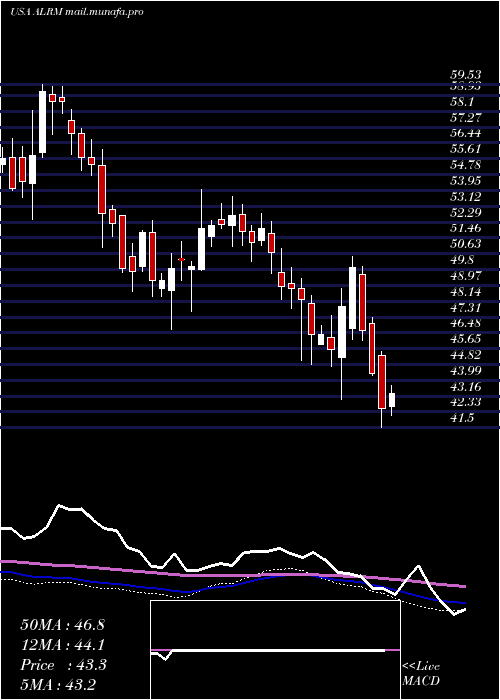The image size is (500, 700).
Task: Click the last white candlestick near 42.33
Action: pos(392,400)
